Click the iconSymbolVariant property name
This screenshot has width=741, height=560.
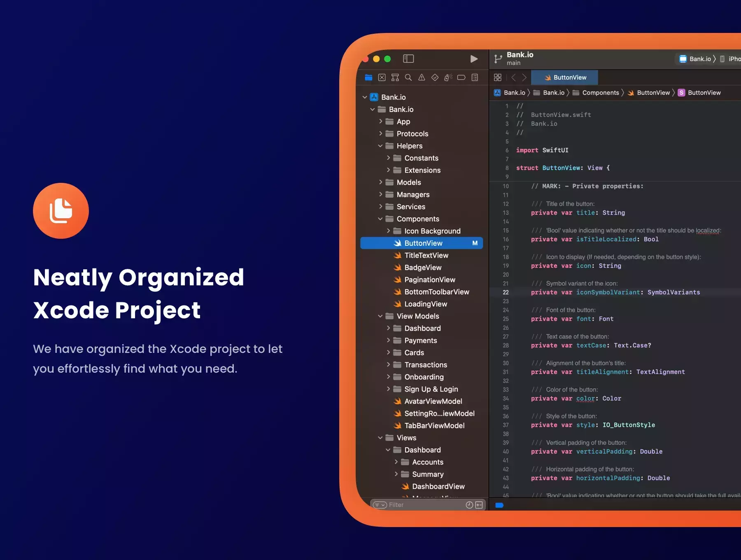coord(608,292)
